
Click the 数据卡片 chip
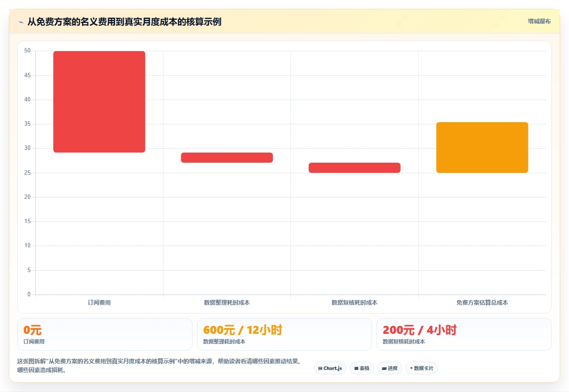422,368
